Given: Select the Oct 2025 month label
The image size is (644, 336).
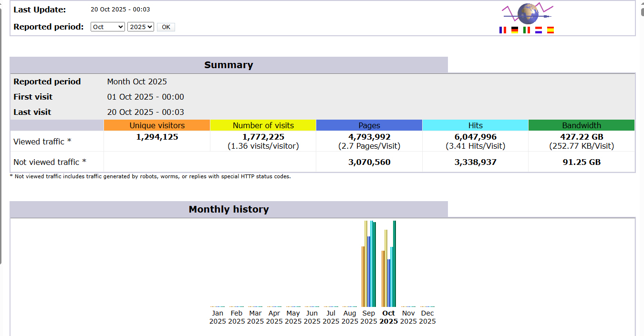Looking at the screenshot, I should point(389,317).
